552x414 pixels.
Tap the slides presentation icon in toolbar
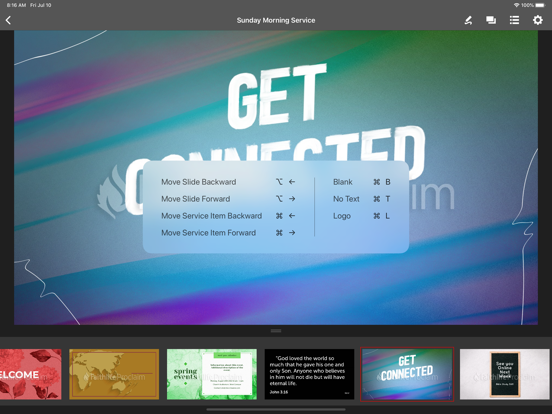point(491,20)
